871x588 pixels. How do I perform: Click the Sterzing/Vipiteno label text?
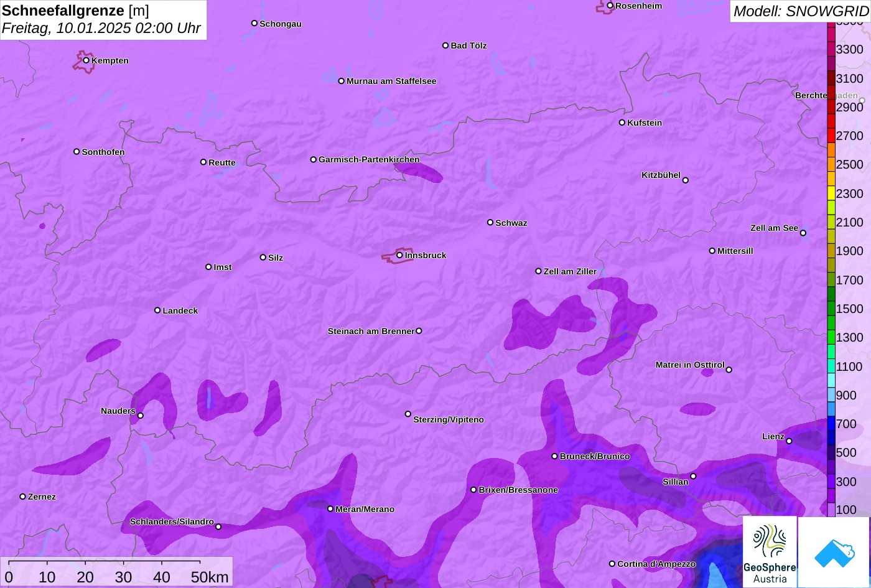[x=449, y=420]
